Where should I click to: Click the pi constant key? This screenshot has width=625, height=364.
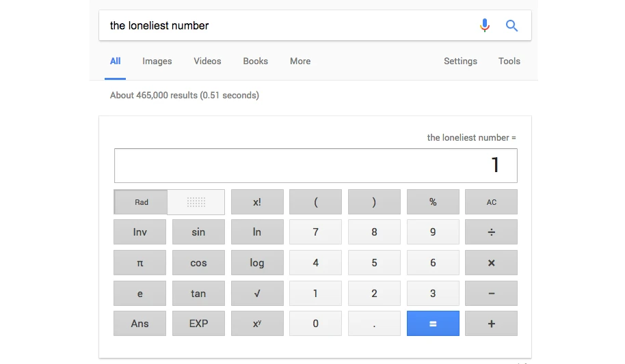[140, 263]
